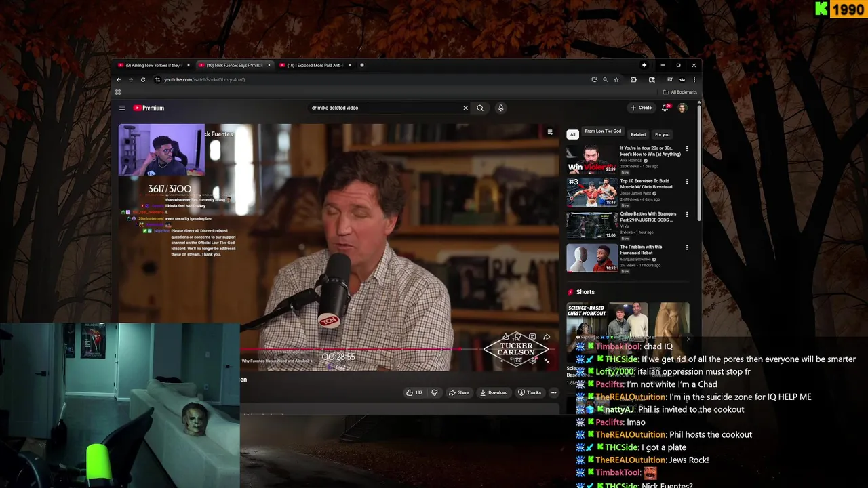Open the browser extensions puzzle icon
This screenshot has height=488, width=868.
coord(633,79)
